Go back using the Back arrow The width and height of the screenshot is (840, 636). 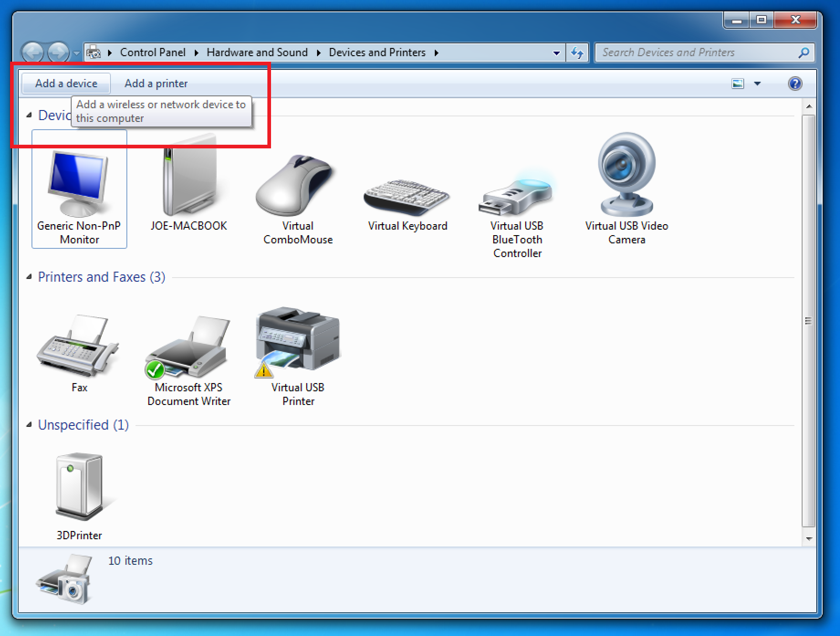tap(33, 53)
